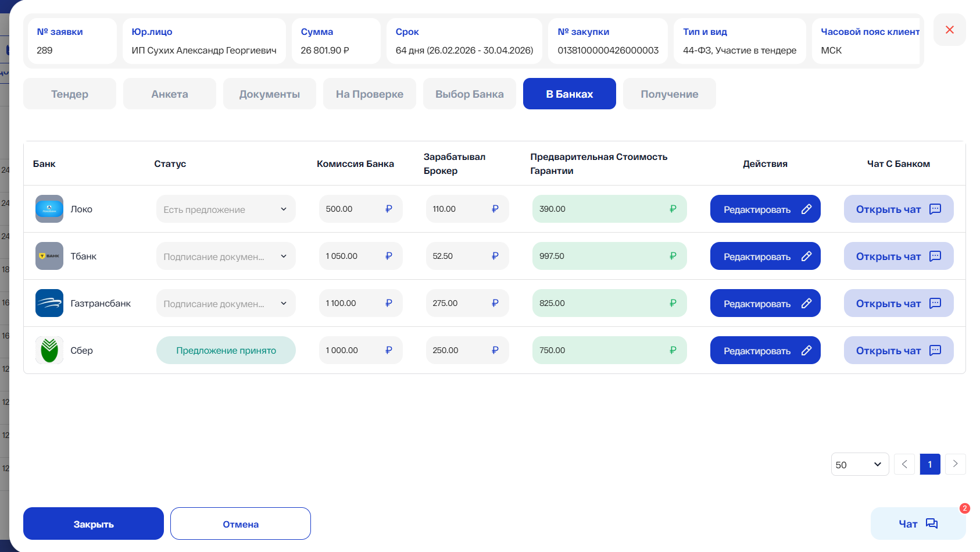Go to next page arrow

(956, 464)
